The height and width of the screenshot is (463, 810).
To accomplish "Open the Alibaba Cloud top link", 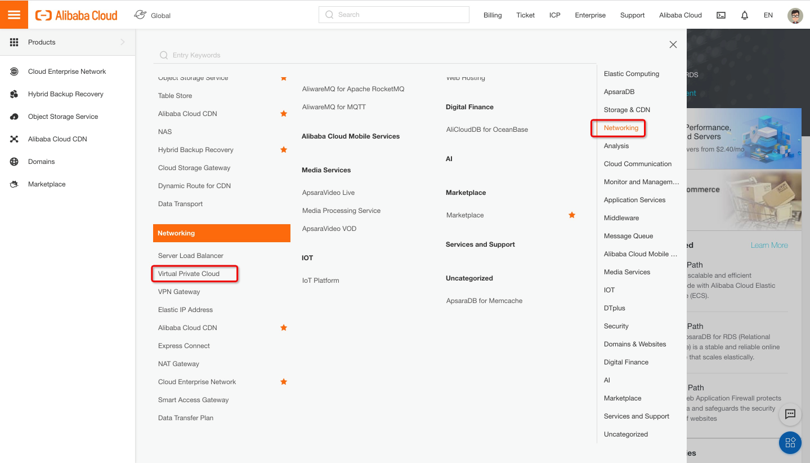I will pos(680,15).
